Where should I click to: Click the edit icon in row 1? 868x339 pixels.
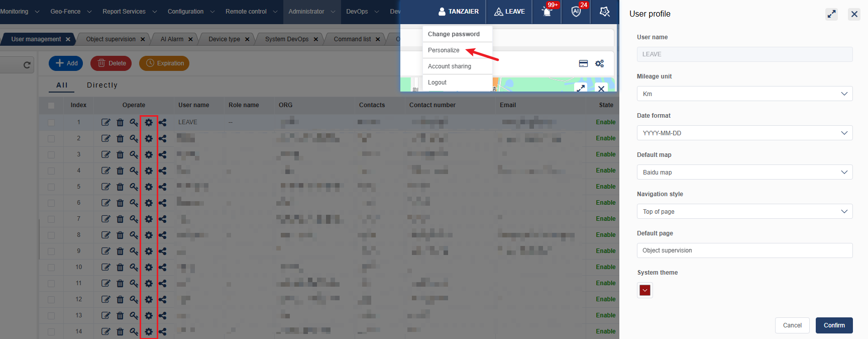click(x=105, y=122)
